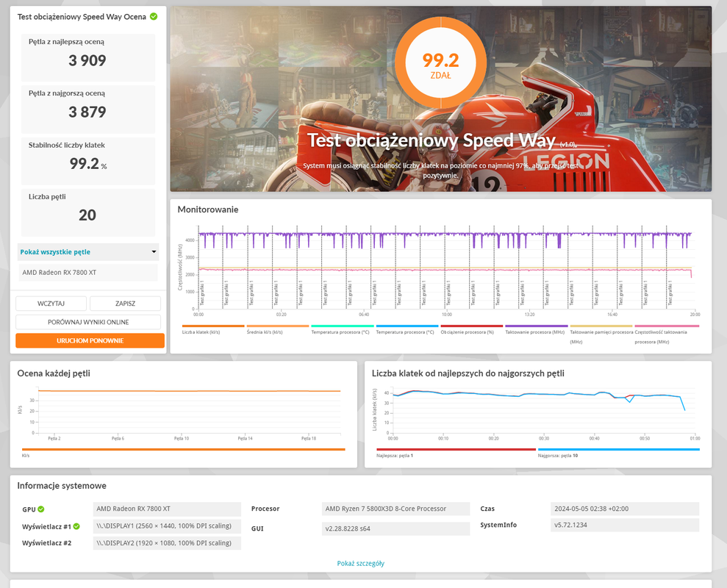Click the Czas 2024-05-05 02:38 field
This screenshot has height=588, width=727.
pyautogui.click(x=625, y=509)
